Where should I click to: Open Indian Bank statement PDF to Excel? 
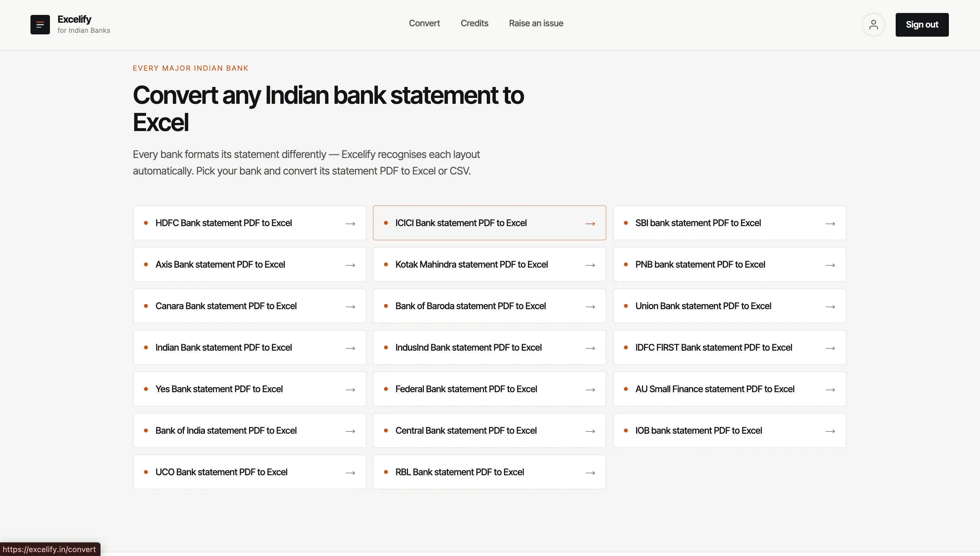[x=249, y=347]
